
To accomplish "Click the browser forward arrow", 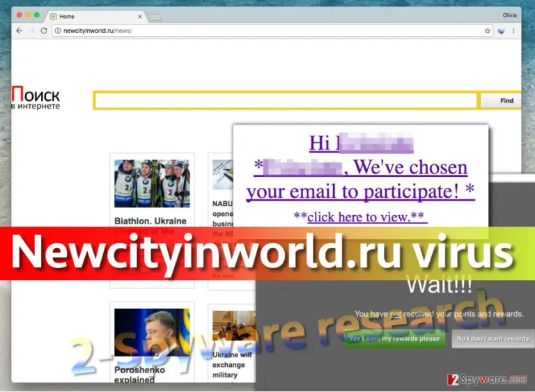I will [31, 31].
